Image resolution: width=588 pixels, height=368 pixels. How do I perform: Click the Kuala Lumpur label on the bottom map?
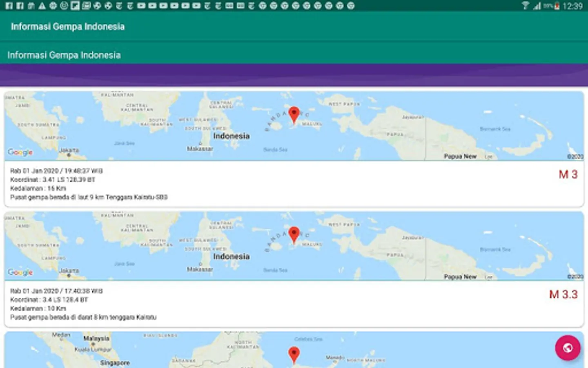point(93,350)
